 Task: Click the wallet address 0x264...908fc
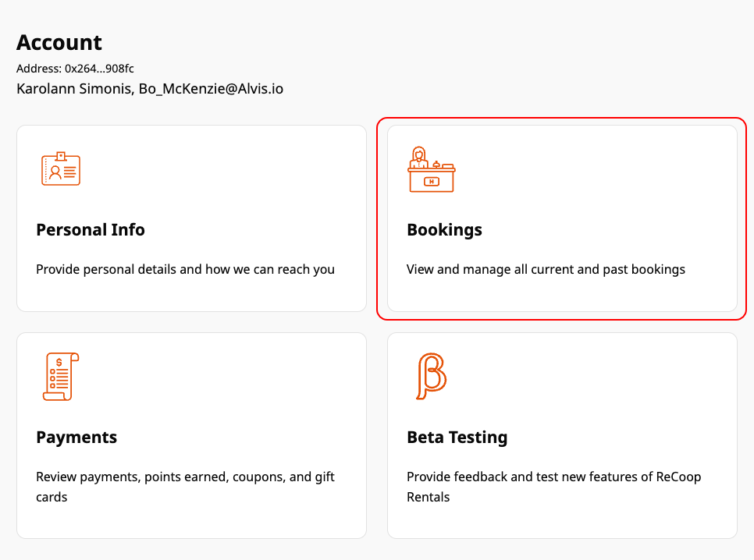(99, 69)
